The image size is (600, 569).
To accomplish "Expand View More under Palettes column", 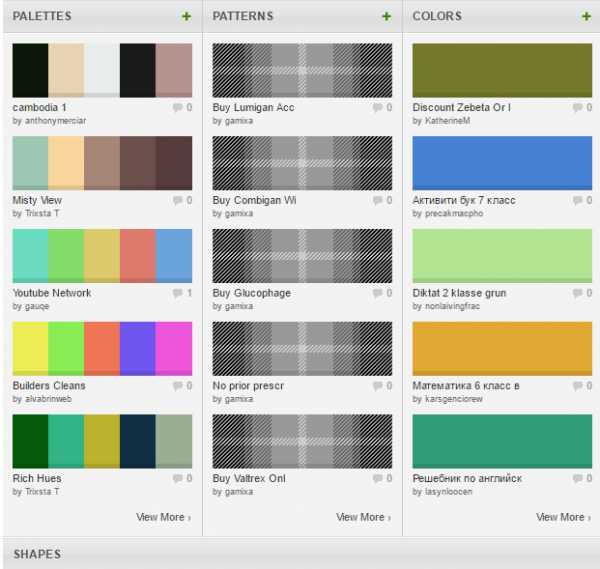I will (163, 517).
